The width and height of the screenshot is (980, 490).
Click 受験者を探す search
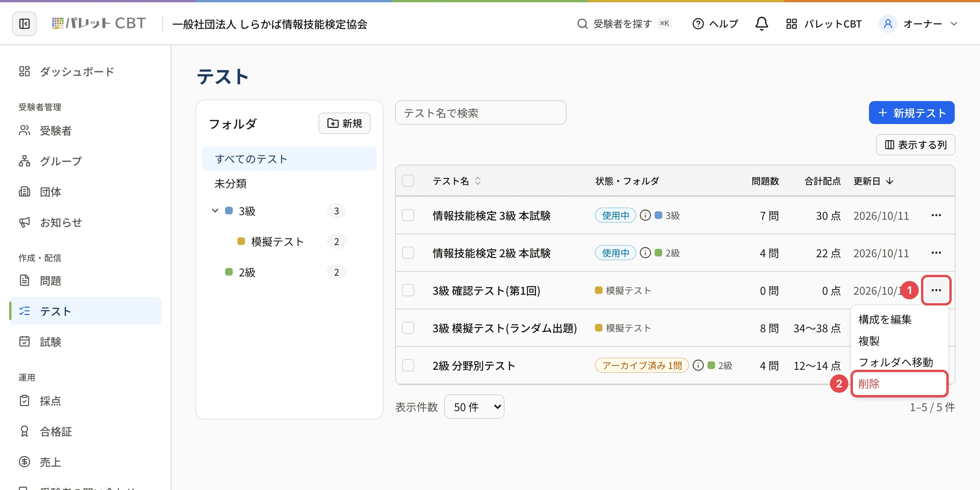[x=624, y=24]
